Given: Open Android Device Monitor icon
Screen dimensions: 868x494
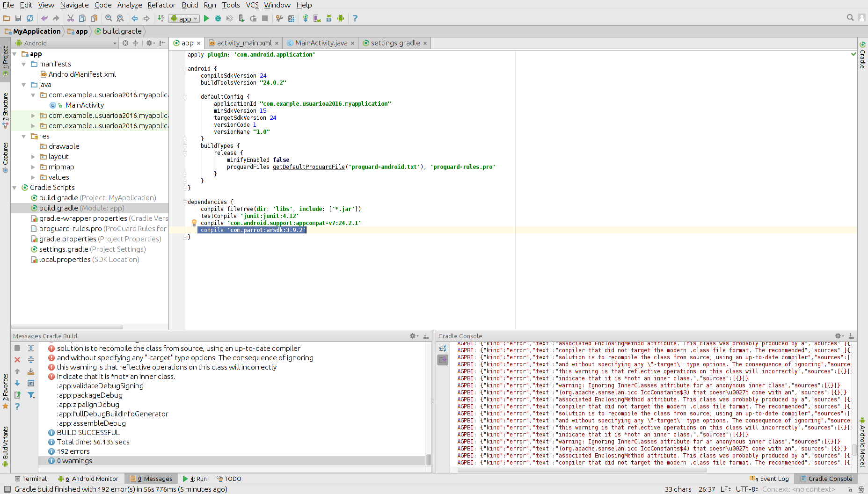Looking at the screenshot, I should click(341, 18).
